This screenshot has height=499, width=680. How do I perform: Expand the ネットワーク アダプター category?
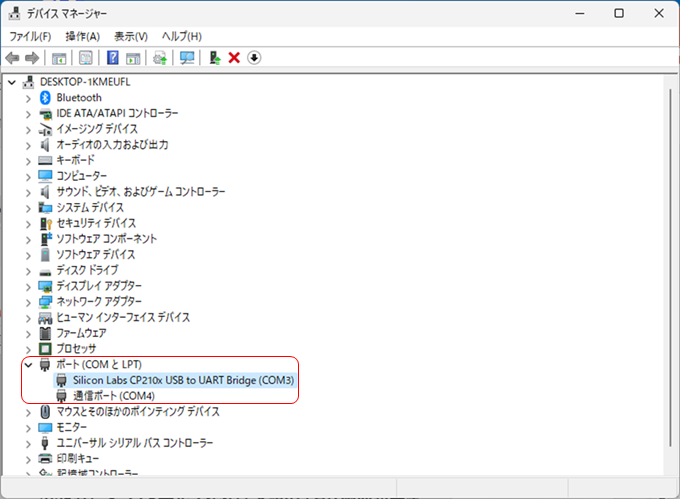tap(28, 301)
